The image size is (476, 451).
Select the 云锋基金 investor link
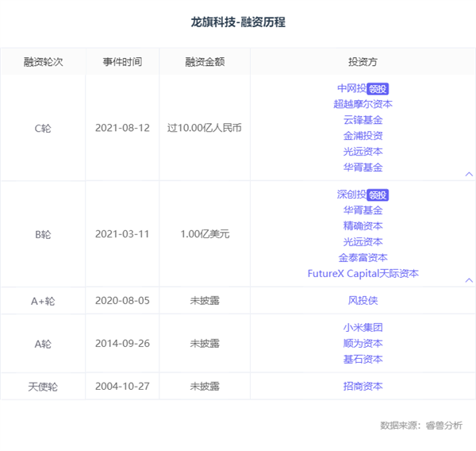[x=363, y=120]
